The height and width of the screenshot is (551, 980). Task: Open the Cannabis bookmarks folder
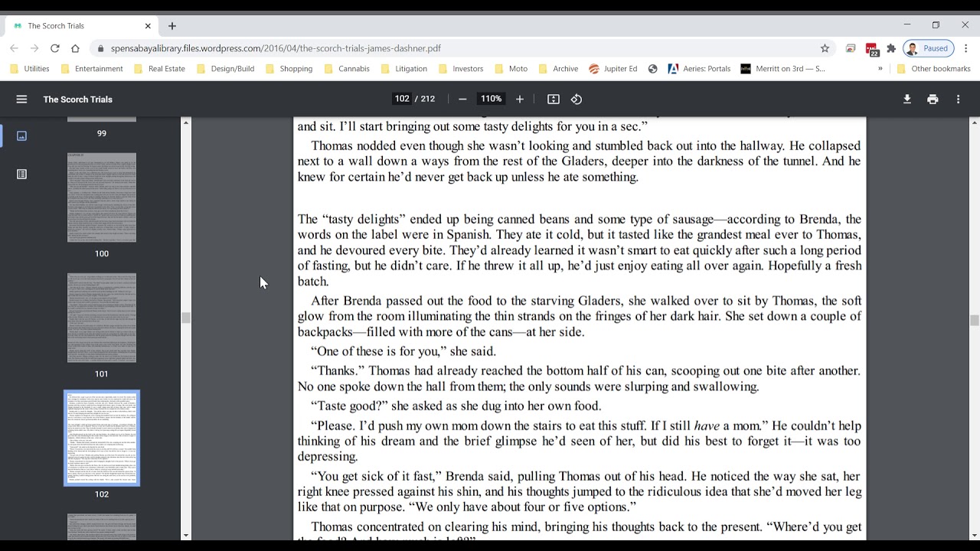[x=346, y=69]
